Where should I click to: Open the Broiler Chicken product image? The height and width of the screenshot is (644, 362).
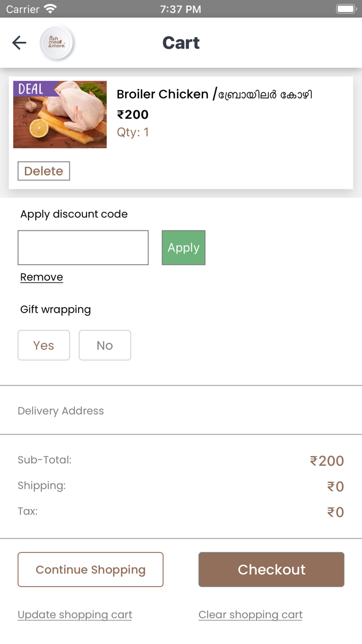[x=60, y=114]
